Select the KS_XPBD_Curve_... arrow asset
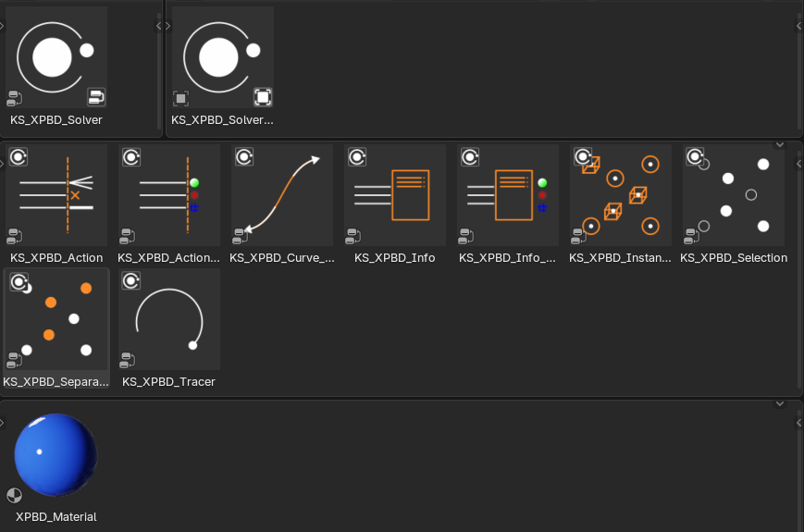 coord(282,195)
